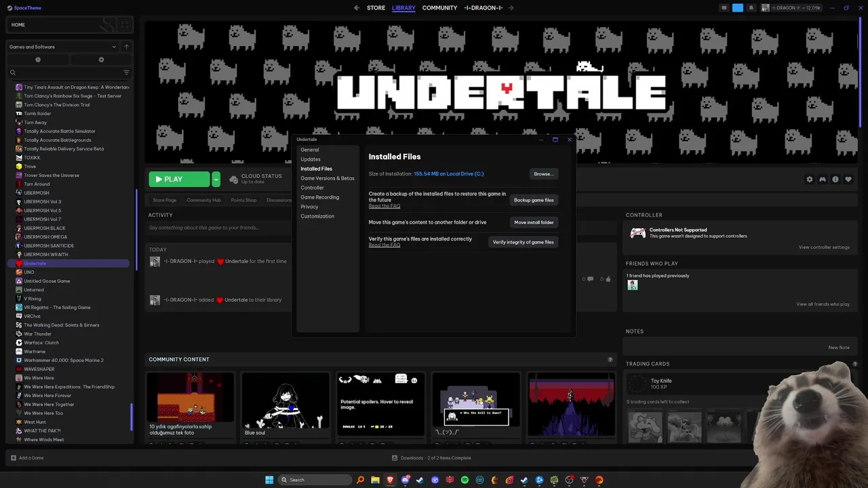Open Customization section in properties

(317, 216)
